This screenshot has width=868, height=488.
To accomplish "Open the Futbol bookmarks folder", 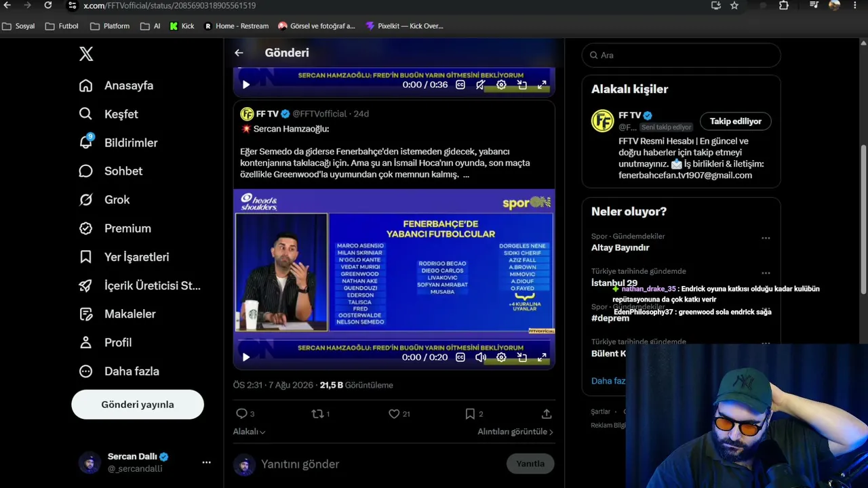I will [62, 26].
